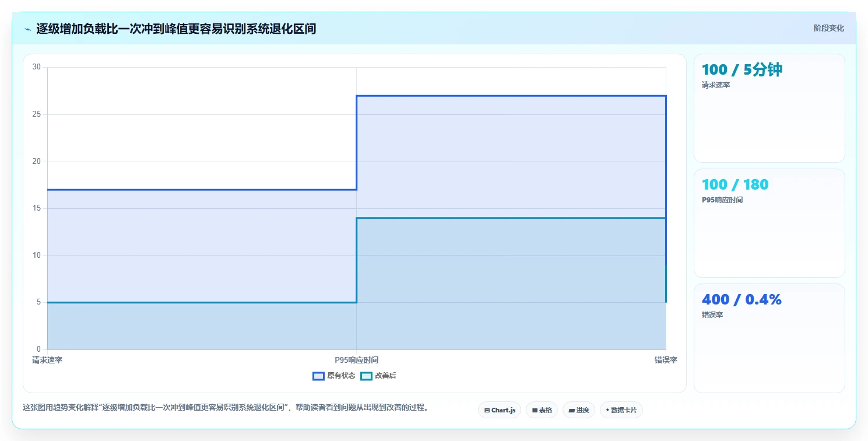The height and width of the screenshot is (441, 868).
Task: Click the description text below the chart
Action: 226,408
